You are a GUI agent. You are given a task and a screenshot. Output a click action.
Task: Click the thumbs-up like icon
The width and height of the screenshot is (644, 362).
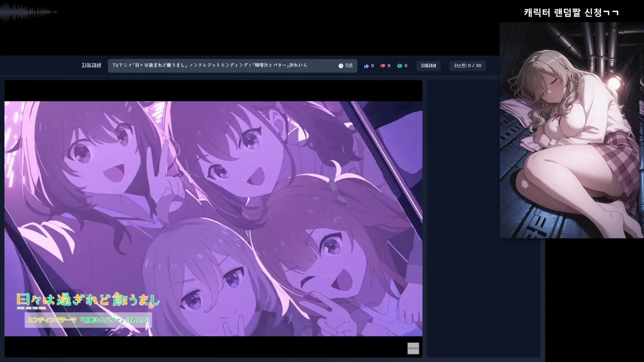[x=366, y=66]
